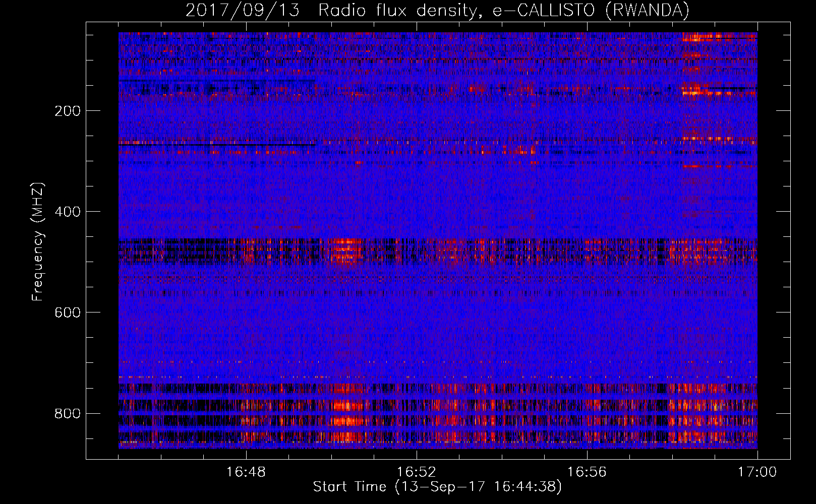This screenshot has width=816, height=504.
Task: Click the 400 frequency tick label
Action: click(67, 212)
